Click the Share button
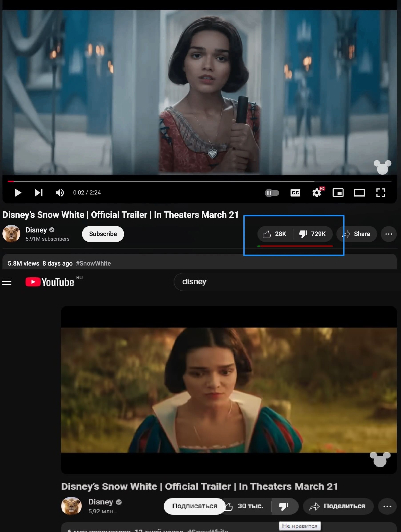Viewport: 401px width, 532px height. click(357, 234)
